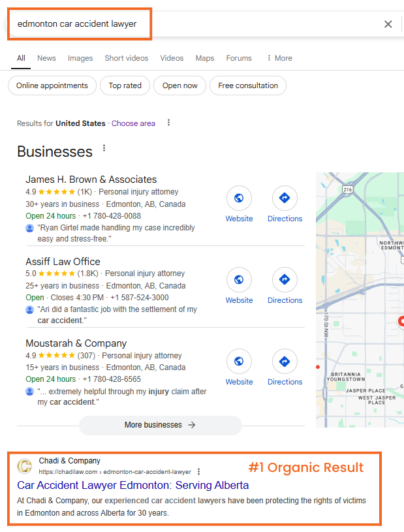Click Directions label for Assiff Law Office
Screen dimensions: 404x532
pos(285,300)
